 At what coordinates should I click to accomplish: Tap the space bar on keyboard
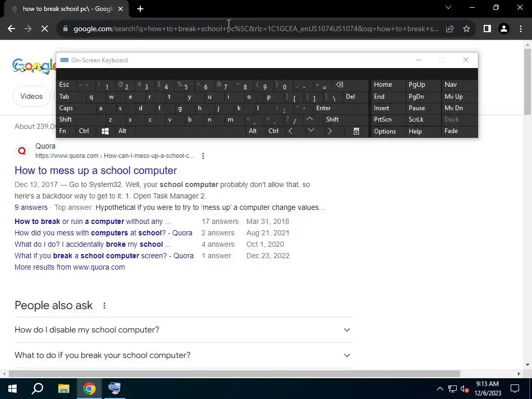click(190, 131)
